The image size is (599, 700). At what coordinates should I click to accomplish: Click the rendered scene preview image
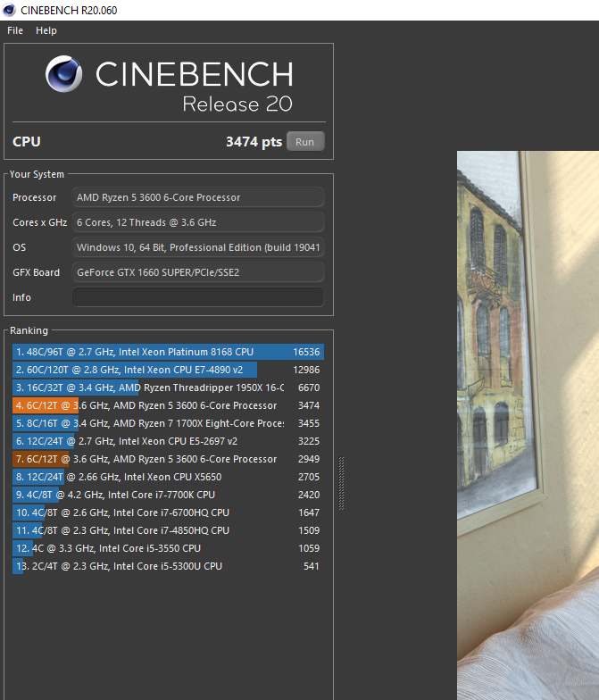point(528,425)
